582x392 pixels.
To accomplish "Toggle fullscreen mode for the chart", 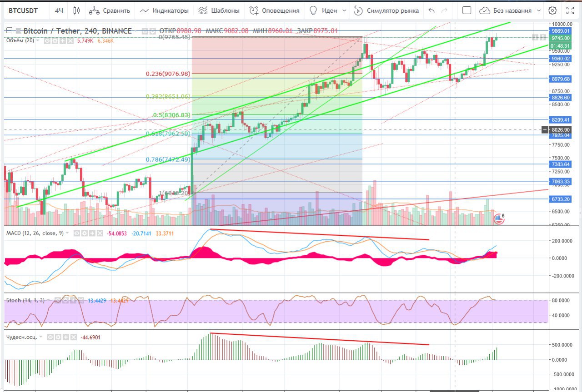I will click(x=570, y=10).
